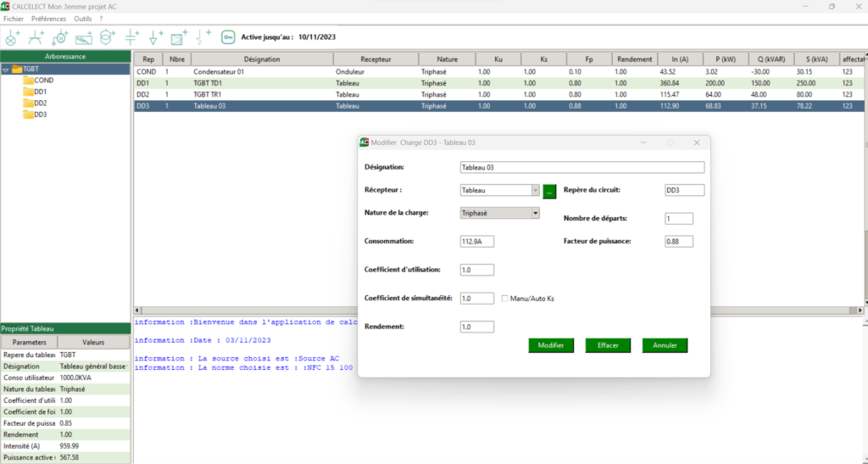The width and height of the screenshot is (868, 464).
Task: Click the license key icon
Action: (228, 37)
